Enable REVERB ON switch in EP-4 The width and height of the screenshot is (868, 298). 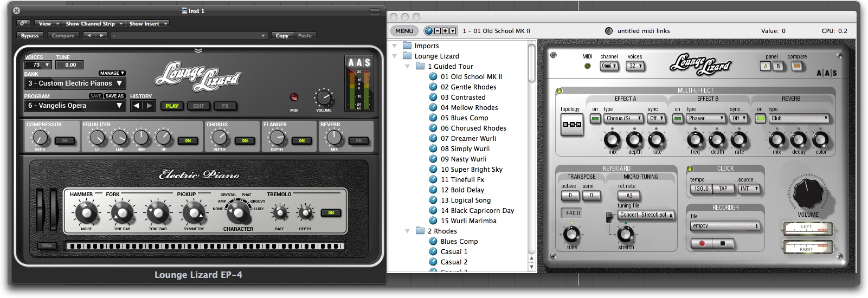coord(359,141)
